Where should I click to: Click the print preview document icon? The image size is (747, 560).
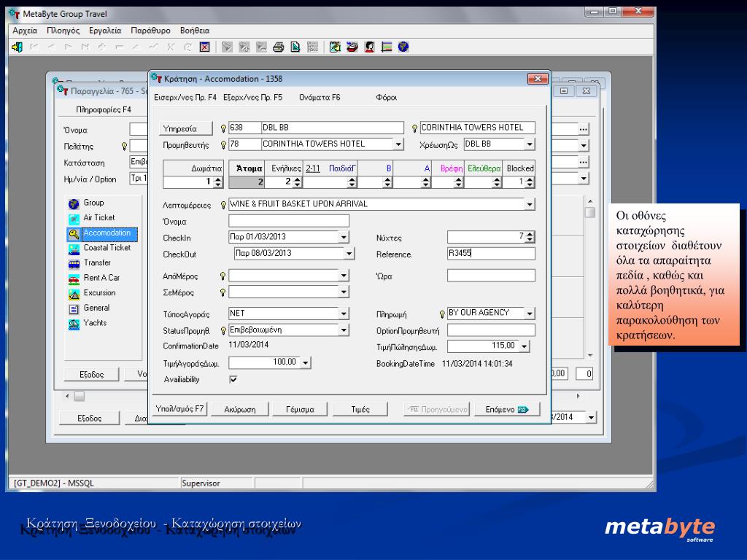coord(295,47)
